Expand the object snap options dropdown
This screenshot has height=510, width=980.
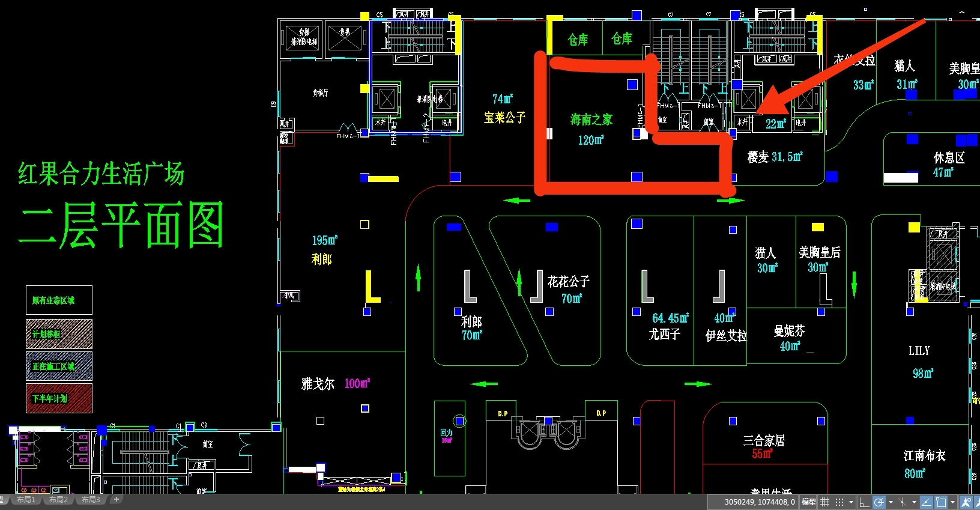(952, 502)
